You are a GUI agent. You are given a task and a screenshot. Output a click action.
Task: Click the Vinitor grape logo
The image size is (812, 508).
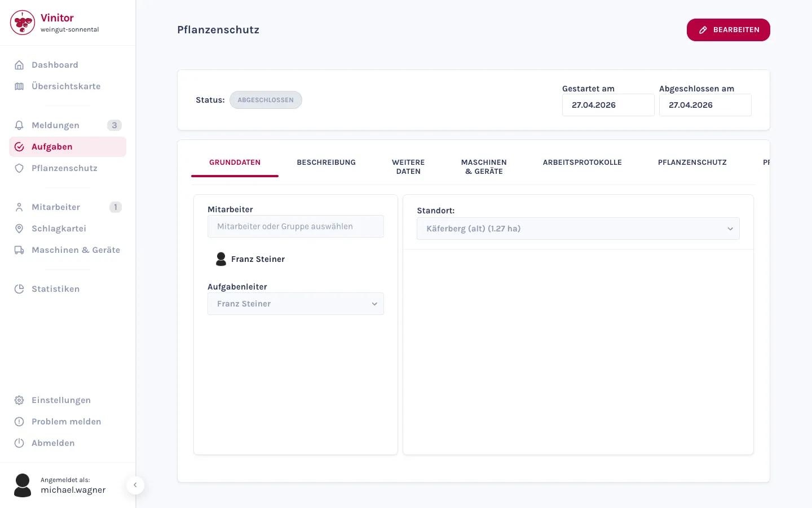[x=23, y=23]
